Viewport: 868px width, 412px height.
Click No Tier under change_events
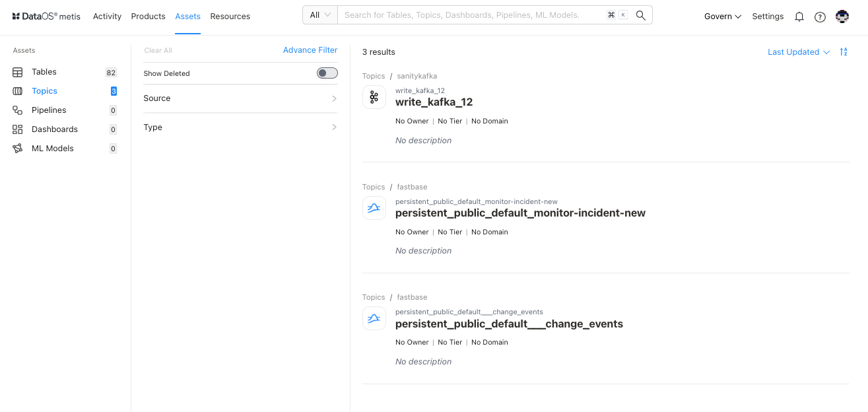point(450,343)
